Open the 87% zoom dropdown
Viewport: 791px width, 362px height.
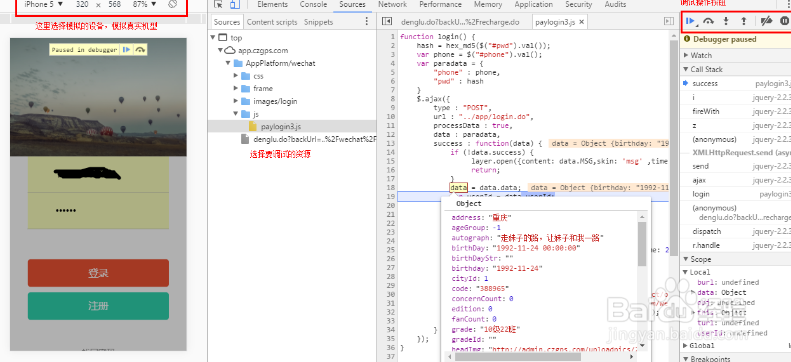[145, 4]
